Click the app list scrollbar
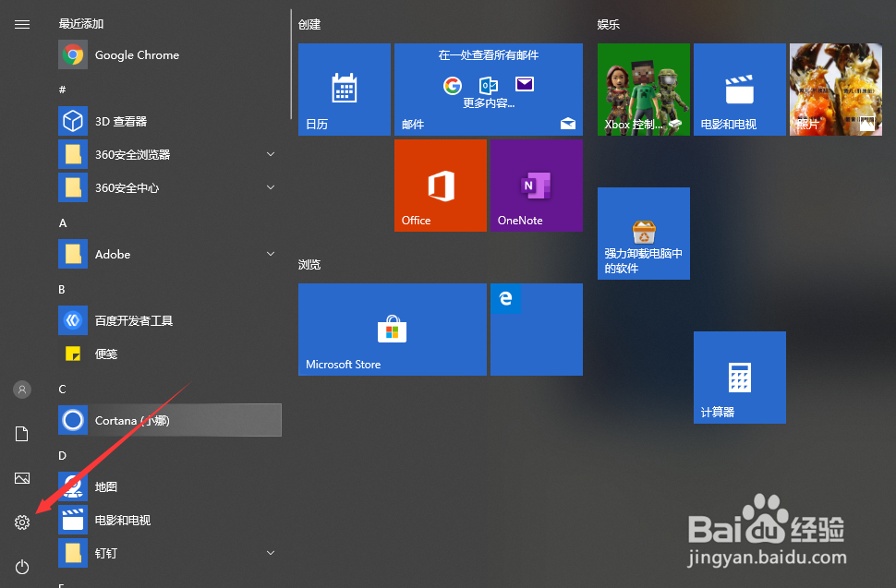896x588 pixels. point(291,64)
